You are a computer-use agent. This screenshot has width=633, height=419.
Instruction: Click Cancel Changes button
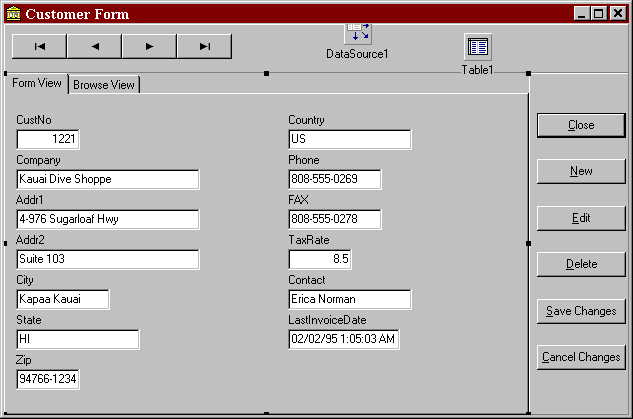pos(581,357)
